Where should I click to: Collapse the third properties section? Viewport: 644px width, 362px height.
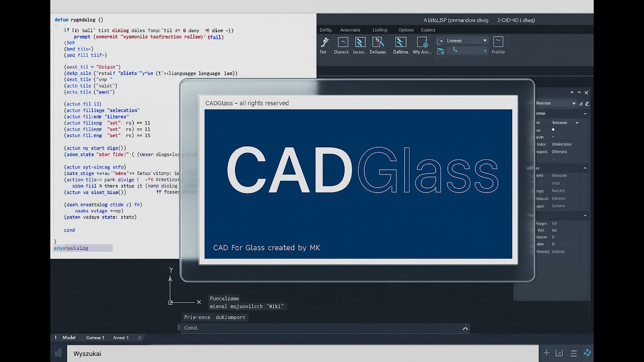585,216
